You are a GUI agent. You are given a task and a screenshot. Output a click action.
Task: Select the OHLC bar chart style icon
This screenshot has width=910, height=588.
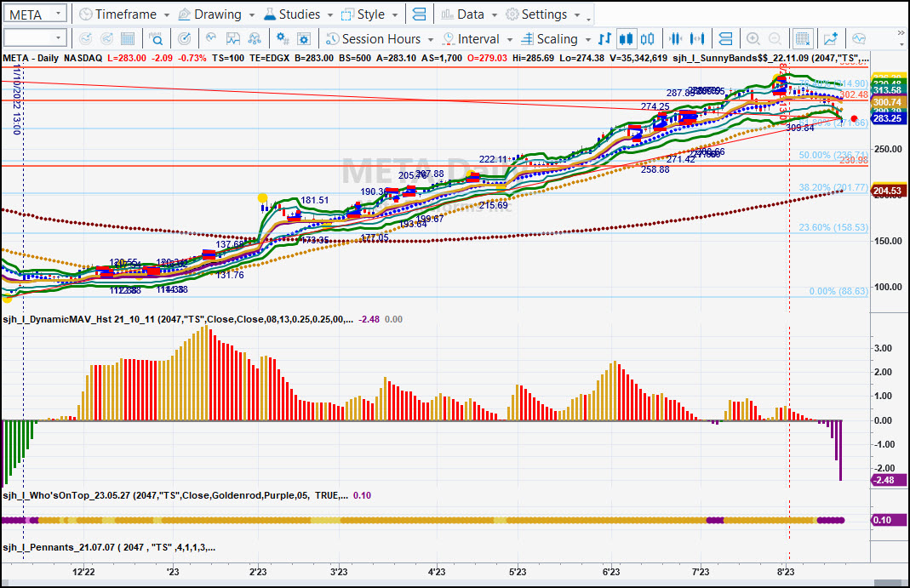pos(604,39)
